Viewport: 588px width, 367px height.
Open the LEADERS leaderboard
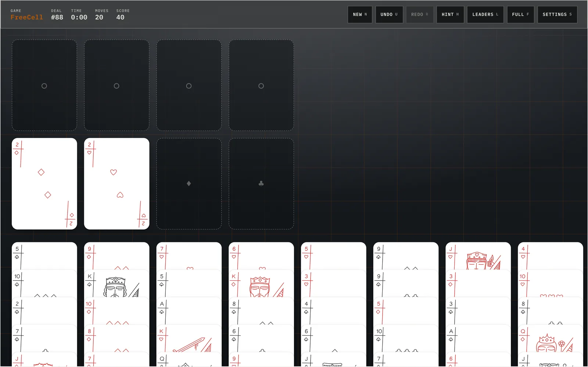click(485, 15)
